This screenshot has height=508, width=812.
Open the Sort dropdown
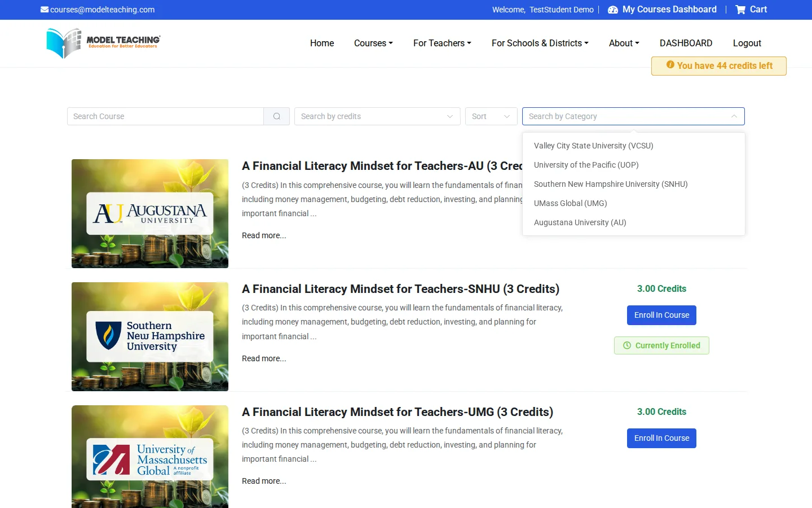pyautogui.click(x=491, y=116)
